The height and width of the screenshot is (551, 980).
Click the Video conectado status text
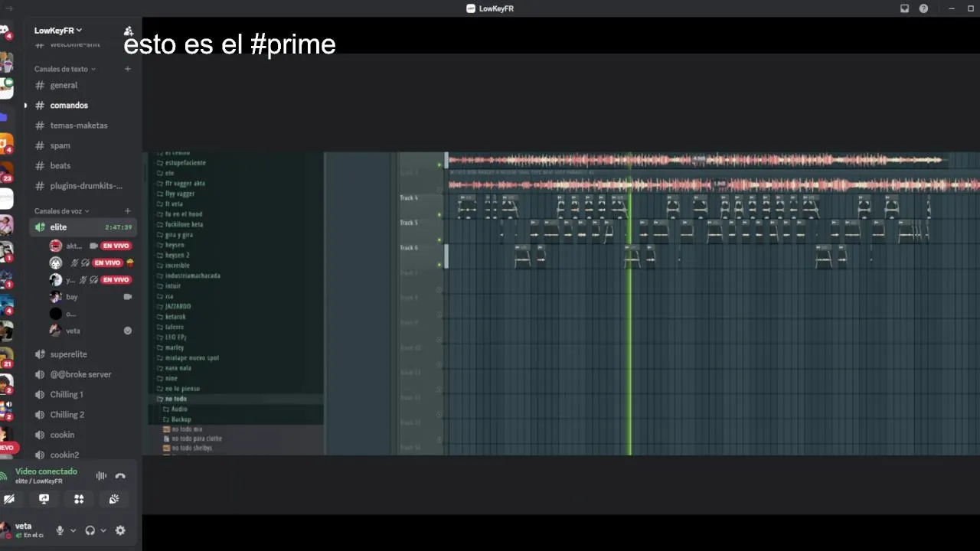[x=46, y=471]
